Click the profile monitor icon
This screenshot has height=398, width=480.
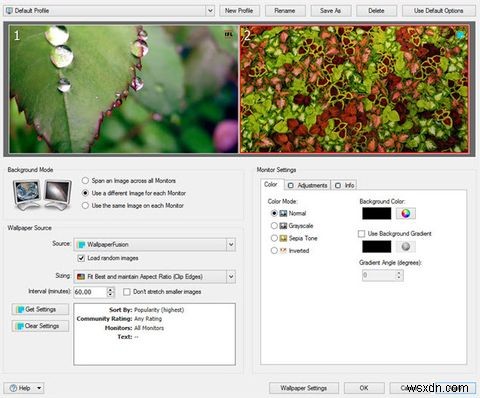(x=9, y=11)
